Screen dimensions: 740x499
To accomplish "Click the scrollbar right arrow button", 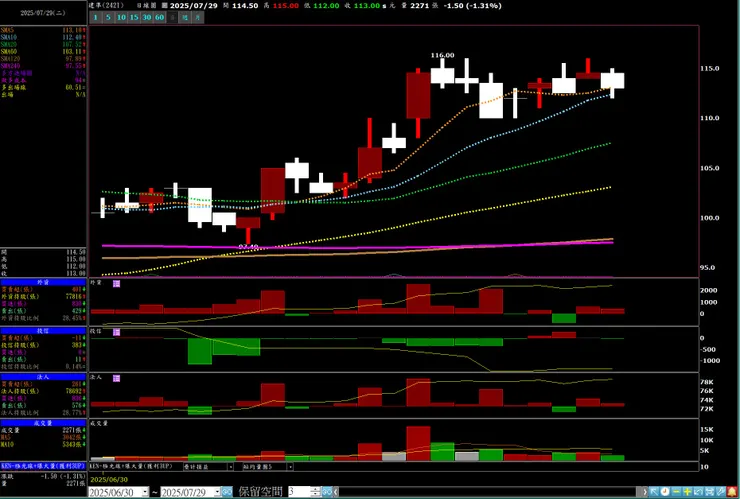I will point(645,491).
